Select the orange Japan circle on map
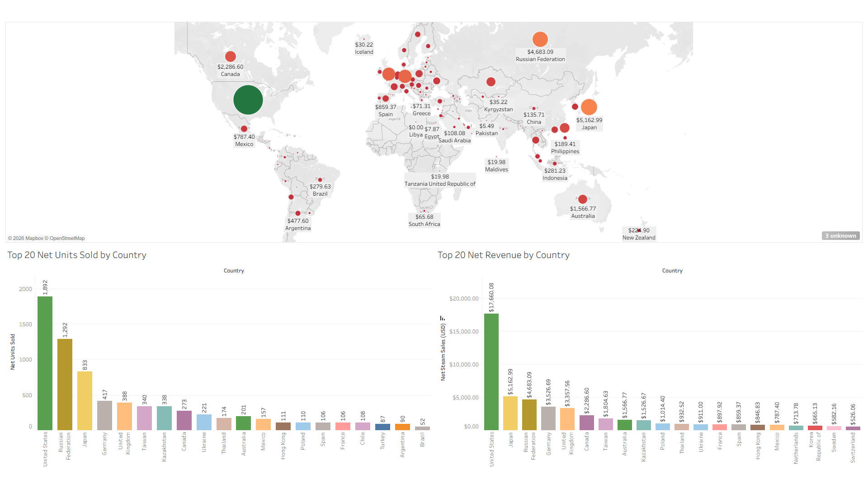This screenshot has height=488, width=868. coord(589,107)
